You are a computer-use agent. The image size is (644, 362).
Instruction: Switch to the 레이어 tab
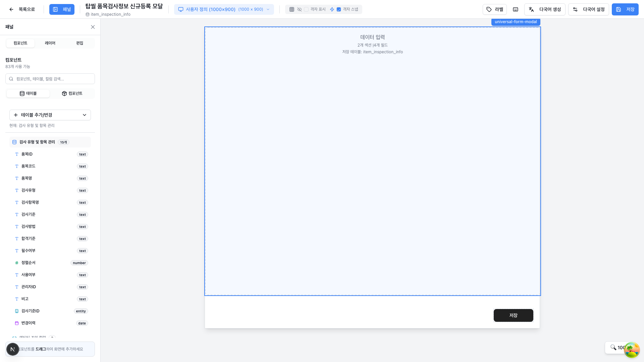50,43
